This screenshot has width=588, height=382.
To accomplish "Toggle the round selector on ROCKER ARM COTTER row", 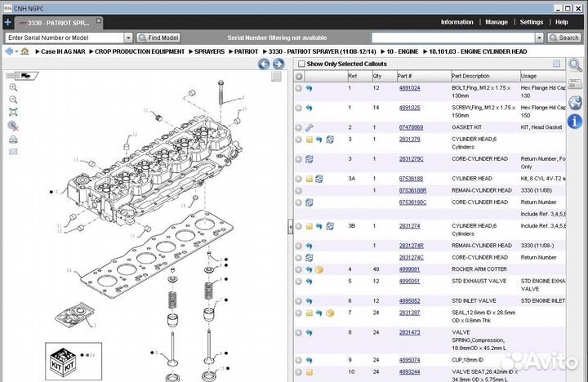I will pyautogui.click(x=299, y=269).
